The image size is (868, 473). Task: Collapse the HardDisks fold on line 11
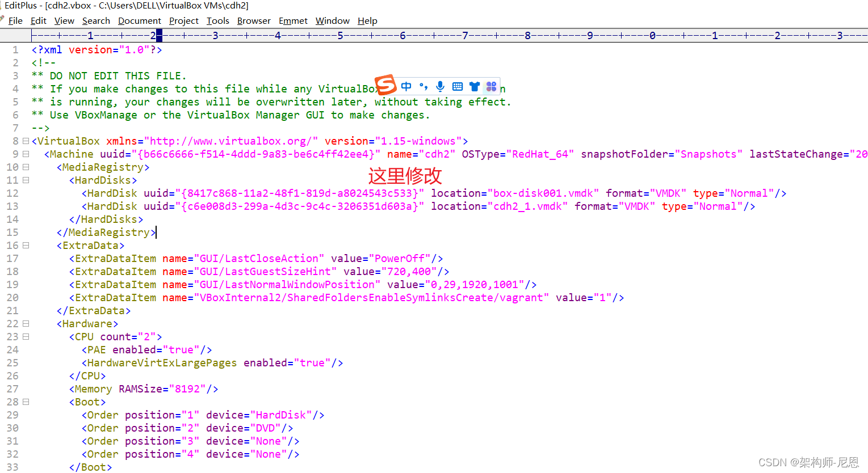coord(26,180)
